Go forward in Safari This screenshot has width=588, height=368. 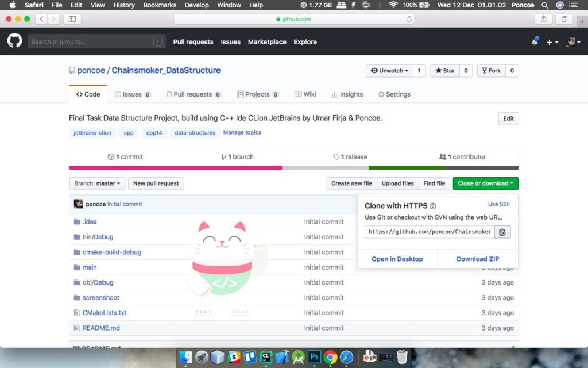click(53, 19)
